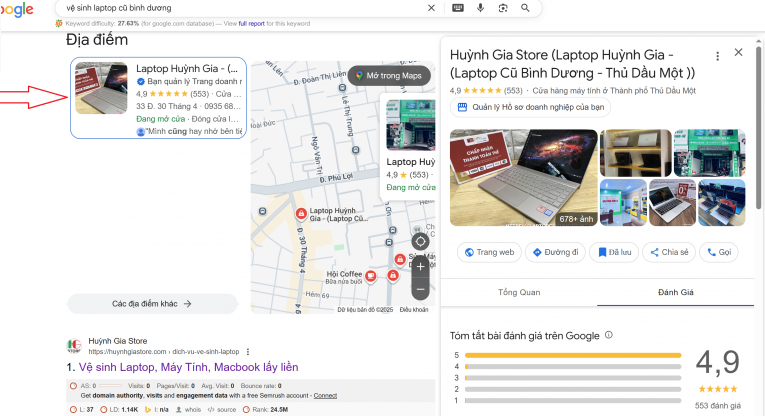The image size is (765, 416).
Task: Click the full report link
Action: pos(251,23)
